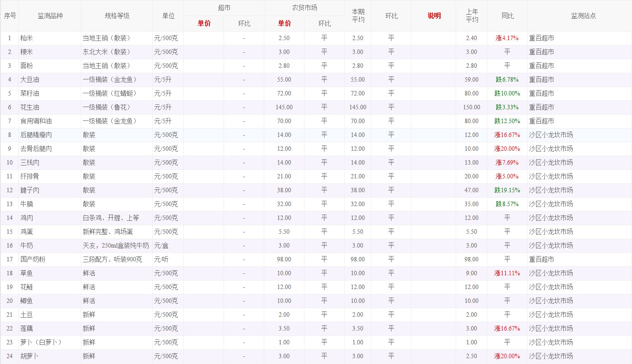
Task: Click the 跌12.50% value for 食用调和油
Action: [507, 121]
